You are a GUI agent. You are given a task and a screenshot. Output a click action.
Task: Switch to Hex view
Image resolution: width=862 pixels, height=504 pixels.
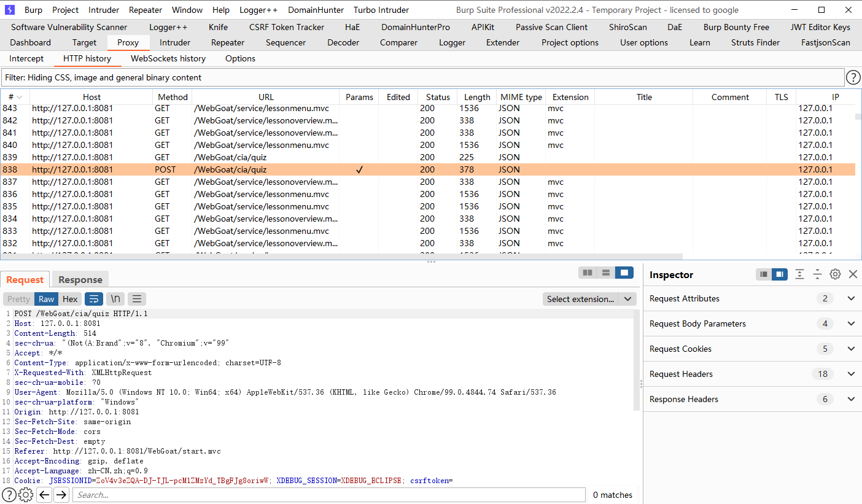pyautogui.click(x=70, y=299)
